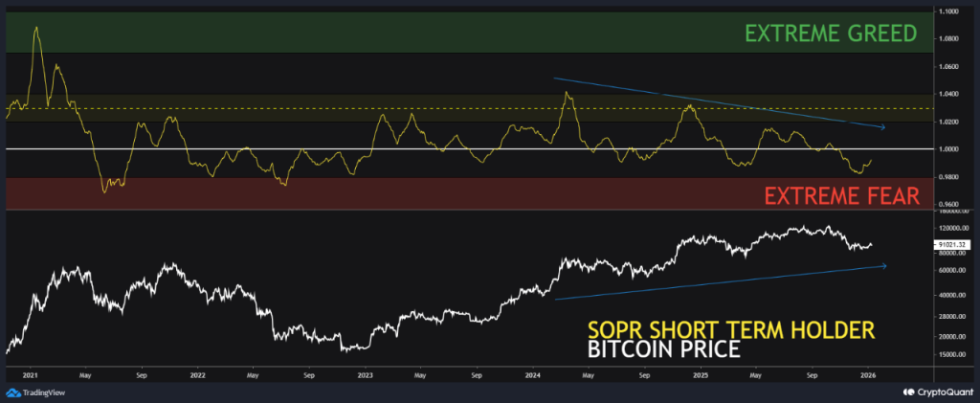Click the 1.0000 value on the SOPR axis
Image resolution: width=980 pixels, height=403 pixels.
point(947,149)
